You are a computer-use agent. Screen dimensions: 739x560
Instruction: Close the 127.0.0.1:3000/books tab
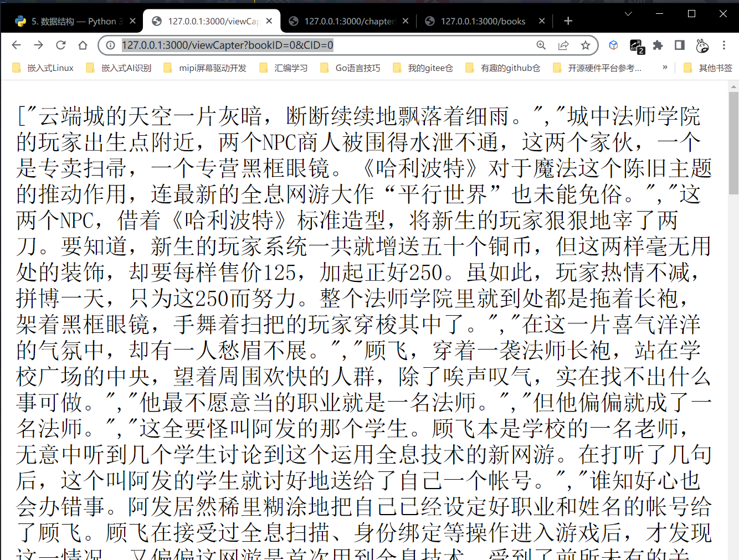[542, 21]
